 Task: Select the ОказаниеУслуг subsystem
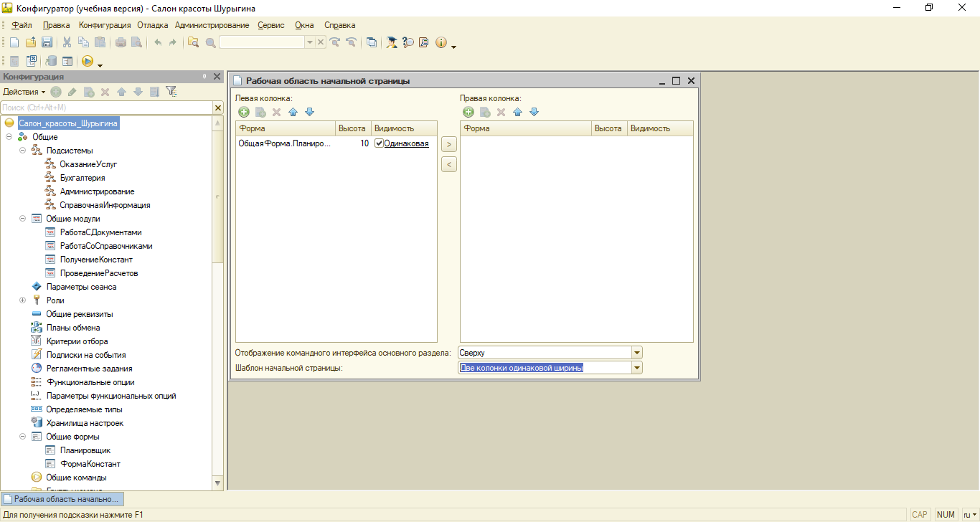coord(88,164)
